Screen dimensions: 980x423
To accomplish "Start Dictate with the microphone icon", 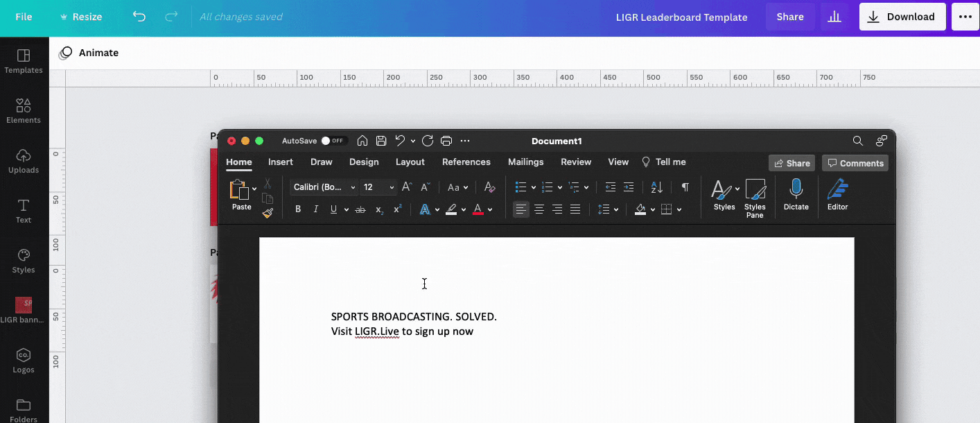I will click(796, 195).
